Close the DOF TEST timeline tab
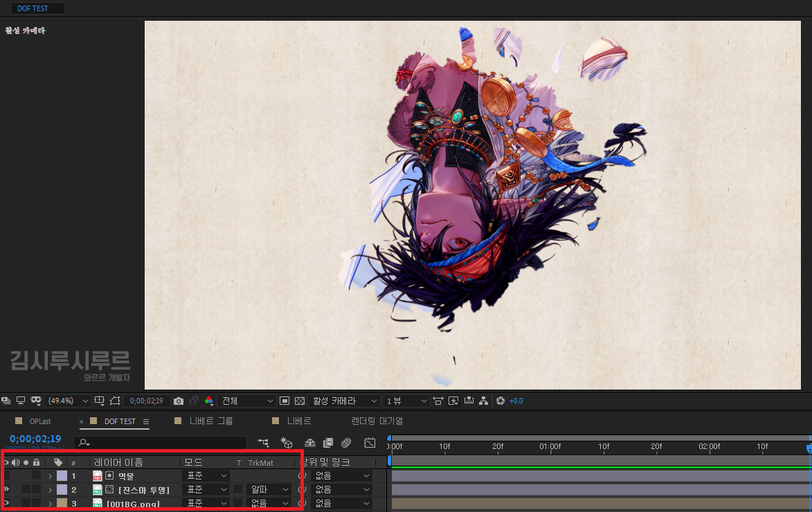Viewport: 812px width, 512px height. 81,422
